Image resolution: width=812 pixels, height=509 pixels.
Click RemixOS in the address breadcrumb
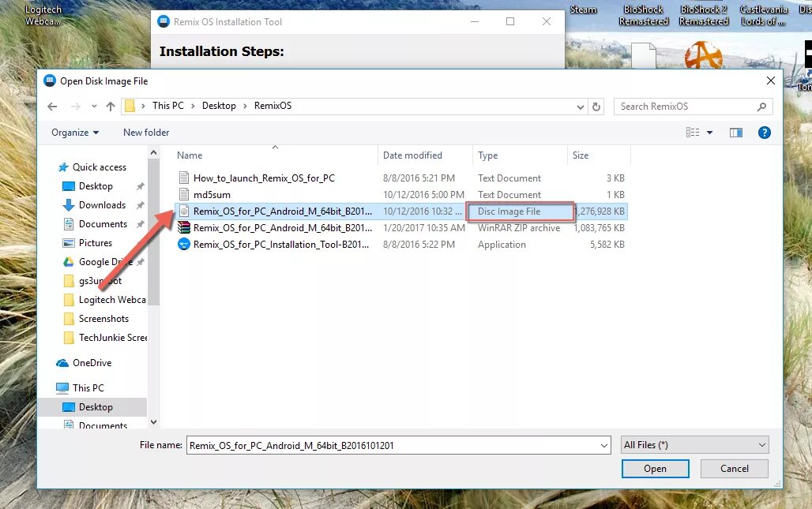coord(273,106)
